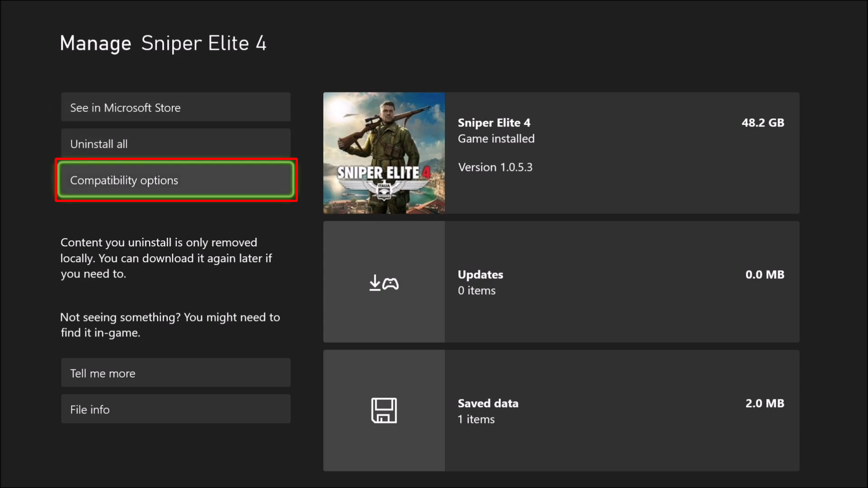Image resolution: width=868 pixels, height=488 pixels.
Task: Click the saved data floppy disk icon
Action: 384,410
